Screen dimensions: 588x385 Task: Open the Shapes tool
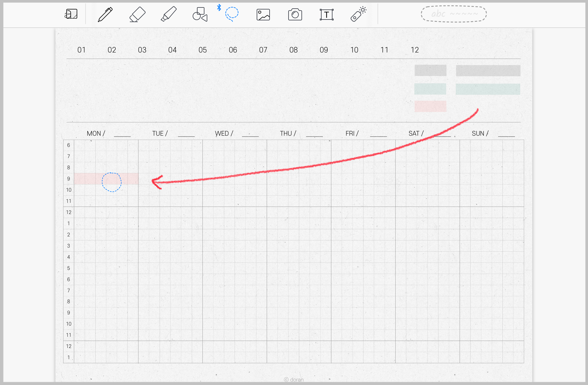(200, 14)
